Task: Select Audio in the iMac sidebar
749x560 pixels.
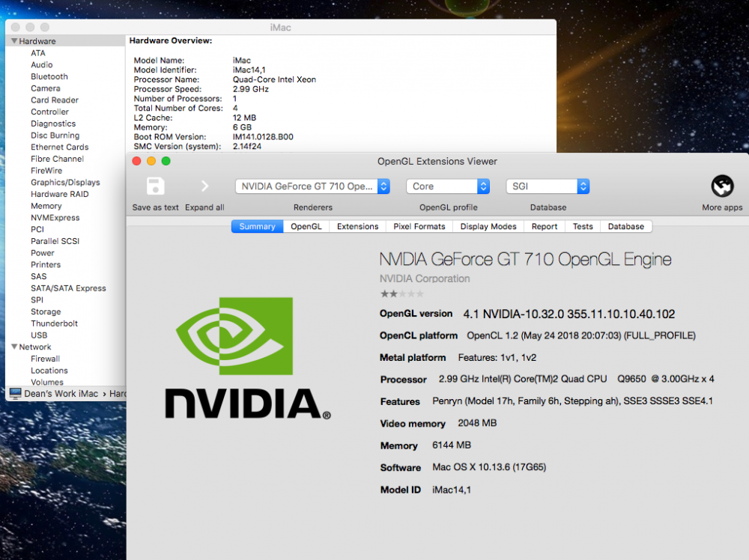Action: [x=41, y=65]
